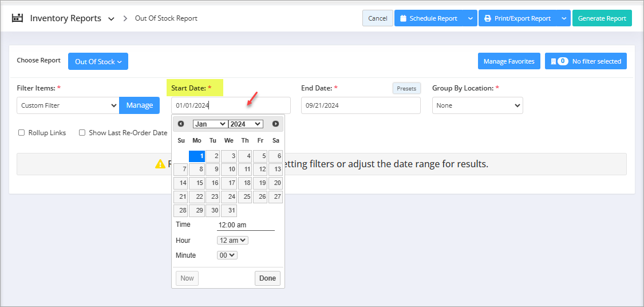Click the No filter selected button

(586, 61)
